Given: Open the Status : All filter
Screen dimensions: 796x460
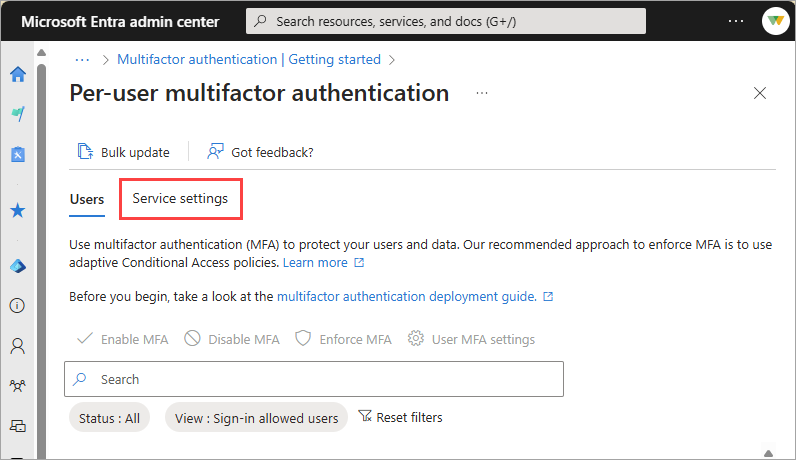Looking at the screenshot, I should point(109,418).
